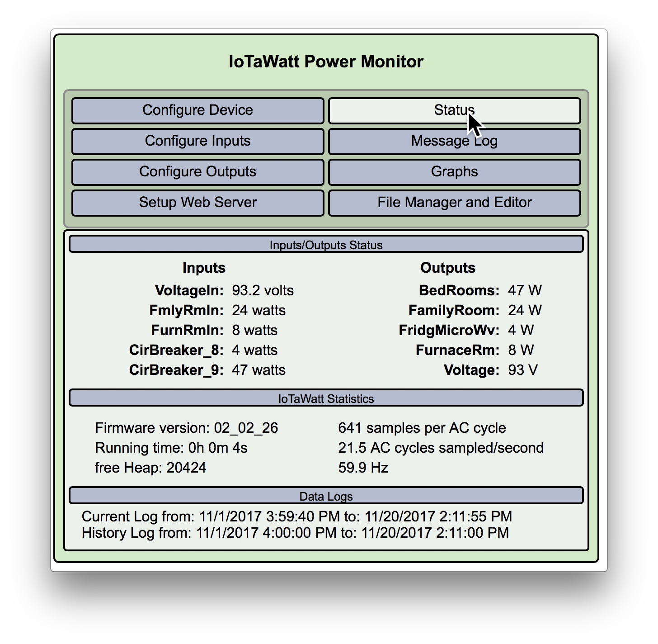This screenshot has height=644, width=658.
Task: View the Graphs page
Action: tap(455, 172)
